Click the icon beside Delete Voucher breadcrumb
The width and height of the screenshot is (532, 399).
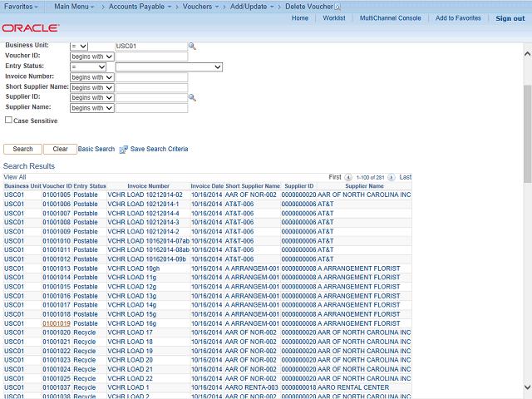[337, 7]
